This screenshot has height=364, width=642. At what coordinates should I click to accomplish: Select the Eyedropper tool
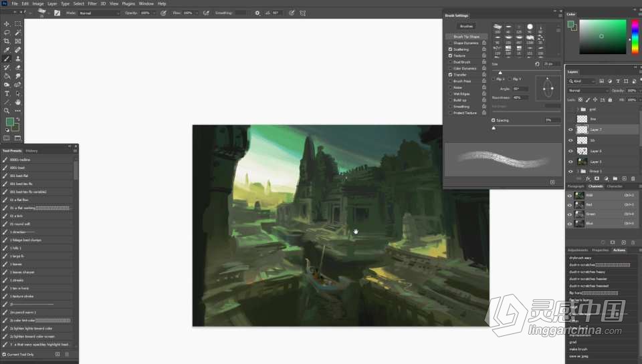pyautogui.click(x=7, y=50)
